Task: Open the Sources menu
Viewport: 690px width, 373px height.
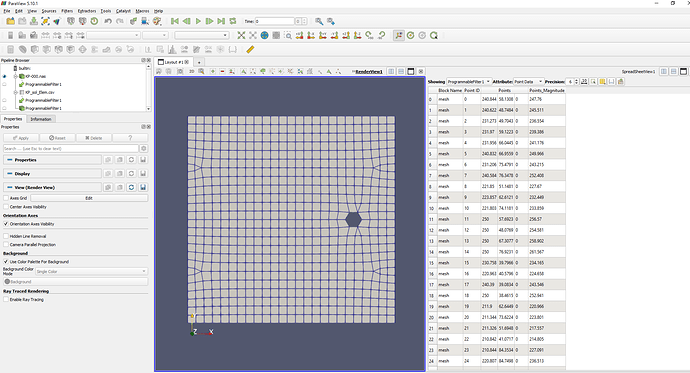Action: pyautogui.click(x=49, y=11)
